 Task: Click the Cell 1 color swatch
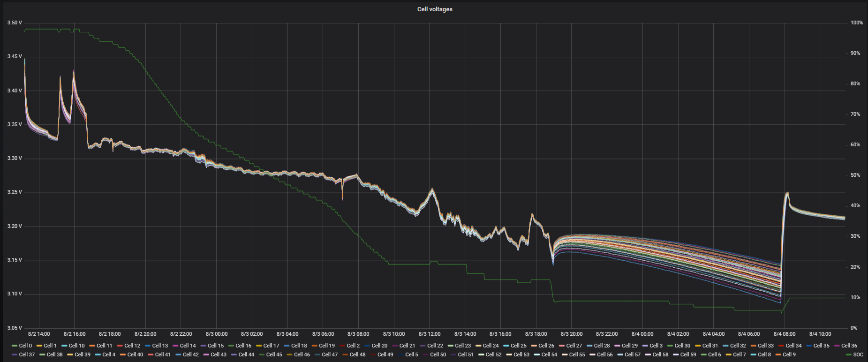(x=39, y=346)
